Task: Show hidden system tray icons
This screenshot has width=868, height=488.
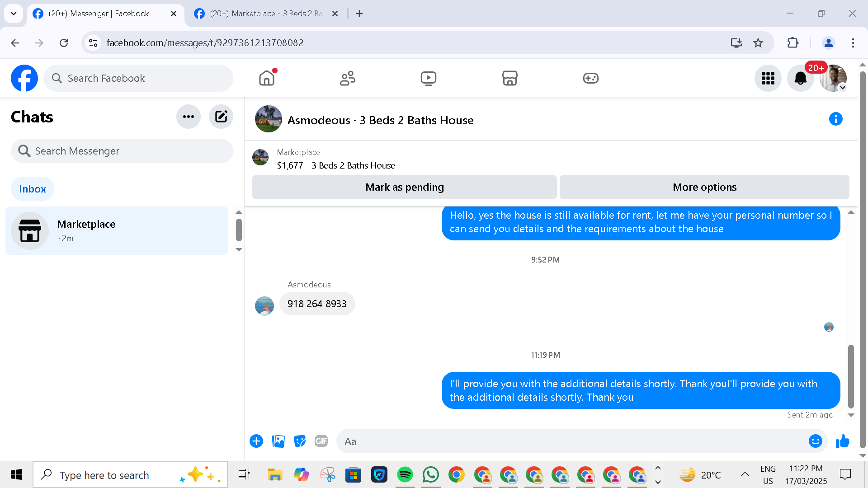Action: [x=745, y=474]
